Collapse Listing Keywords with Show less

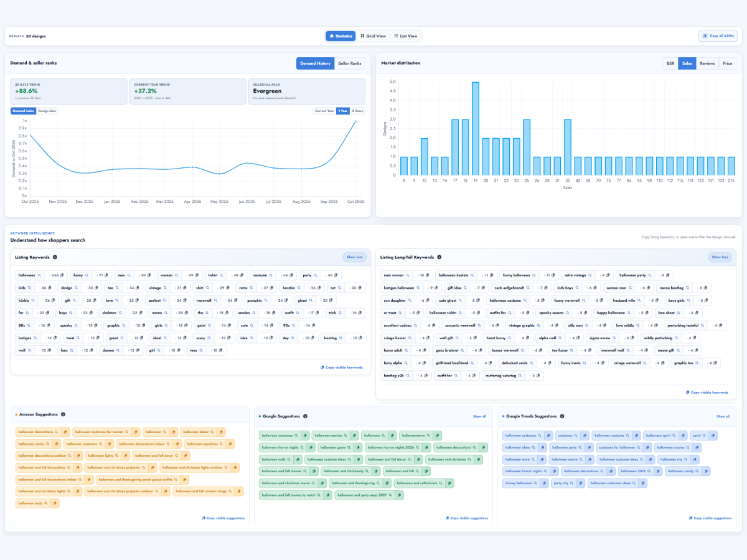point(354,257)
